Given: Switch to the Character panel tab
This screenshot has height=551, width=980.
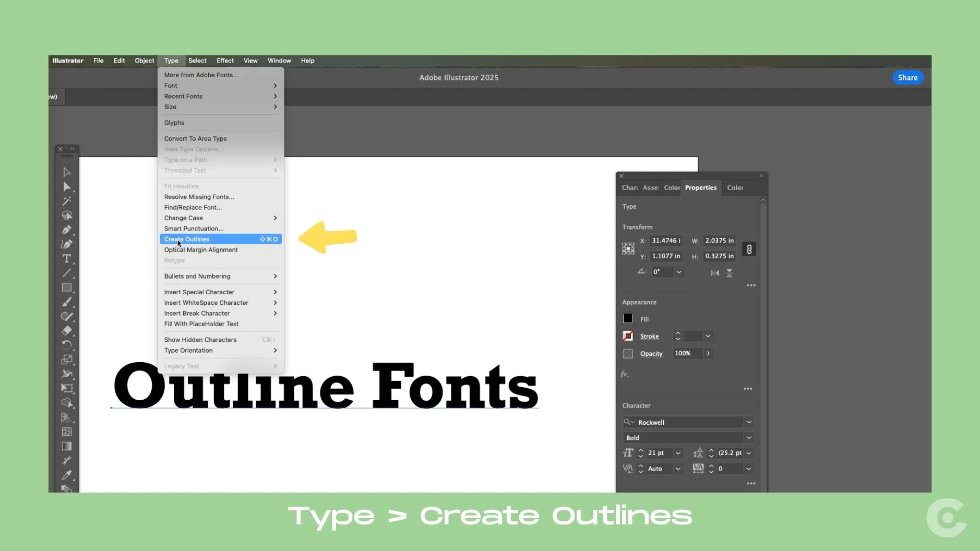Looking at the screenshot, I should pyautogui.click(x=629, y=187).
